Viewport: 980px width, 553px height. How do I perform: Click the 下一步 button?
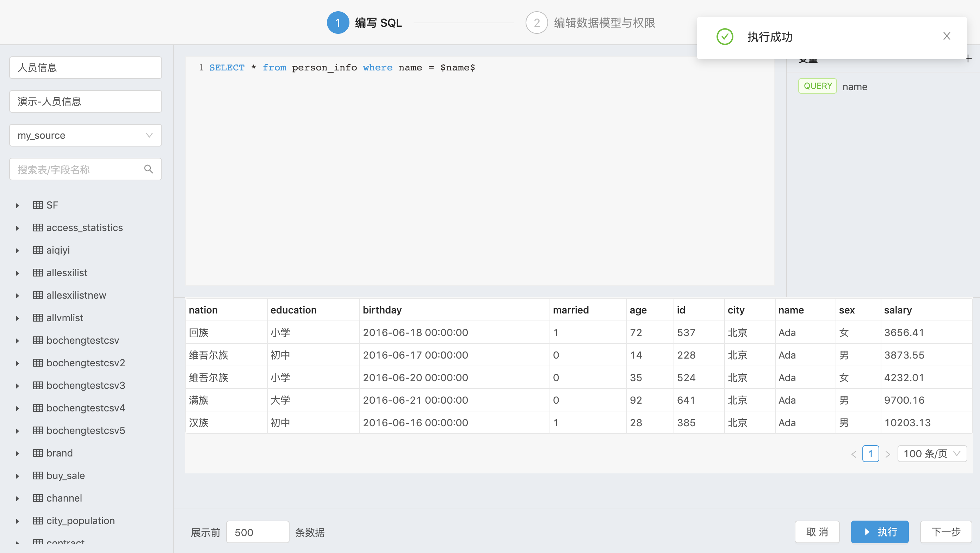945,532
